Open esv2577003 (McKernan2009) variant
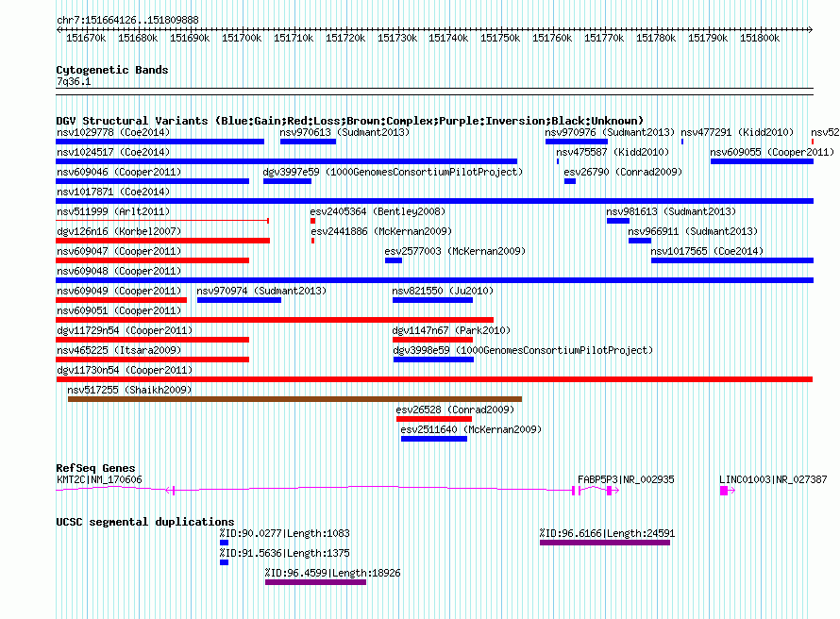Image resolution: width=840 pixels, height=619 pixels. (x=455, y=251)
